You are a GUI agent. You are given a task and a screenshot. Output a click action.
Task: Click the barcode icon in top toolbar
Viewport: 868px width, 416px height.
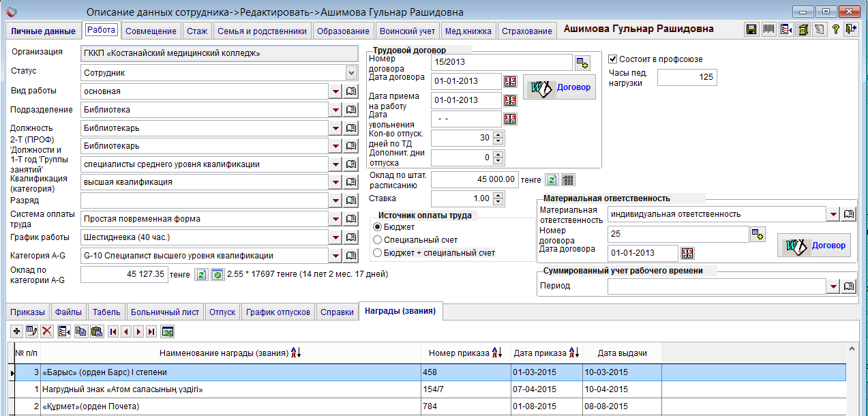click(x=768, y=30)
